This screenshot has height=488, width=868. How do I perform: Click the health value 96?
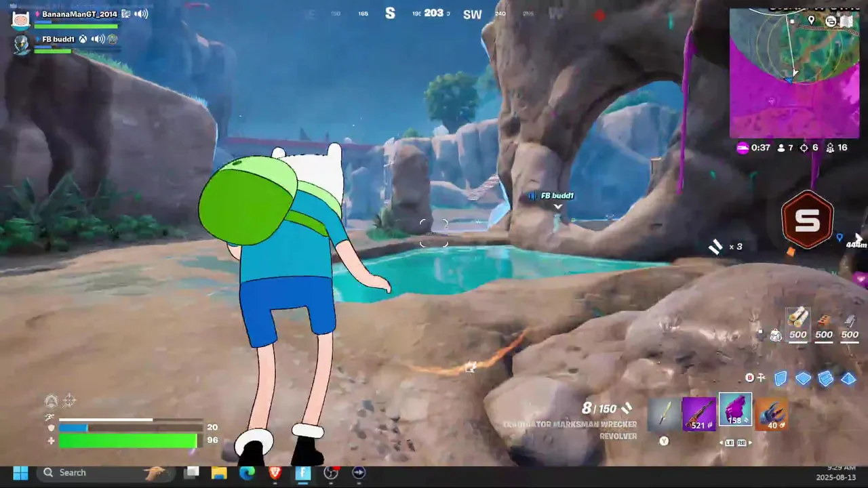tap(212, 441)
